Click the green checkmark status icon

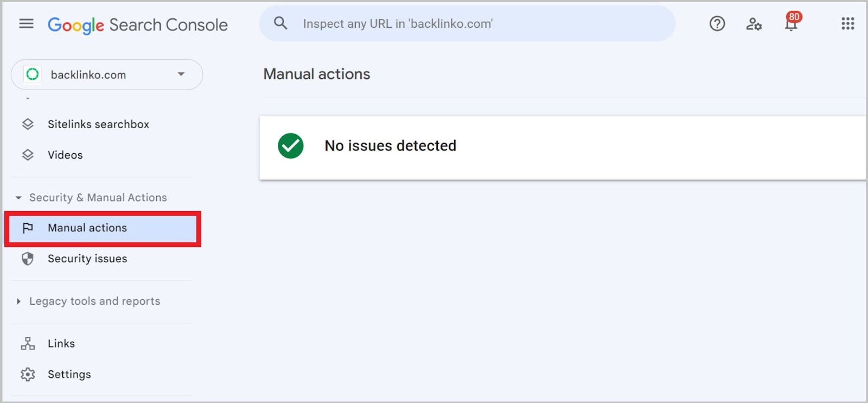pos(291,146)
